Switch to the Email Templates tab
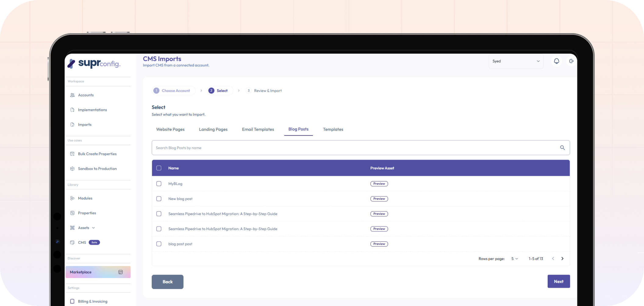Screen dimensions: 644x306 click(x=258, y=130)
